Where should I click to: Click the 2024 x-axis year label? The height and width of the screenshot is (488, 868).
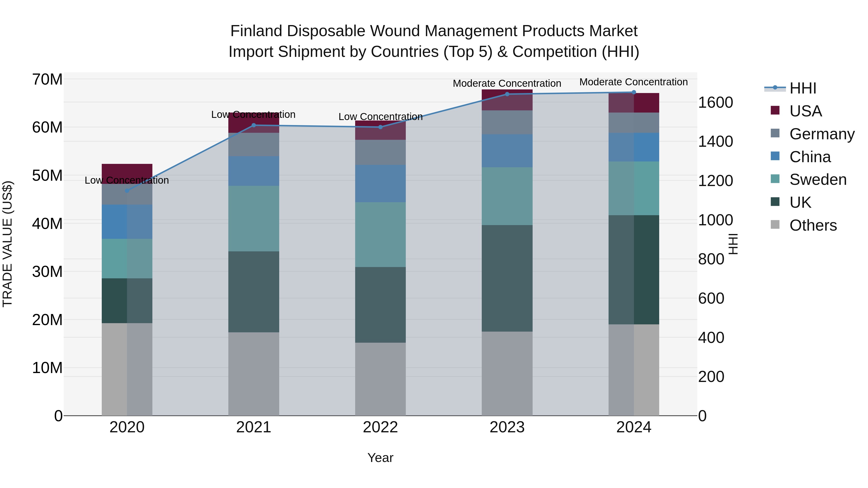(x=634, y=427)
